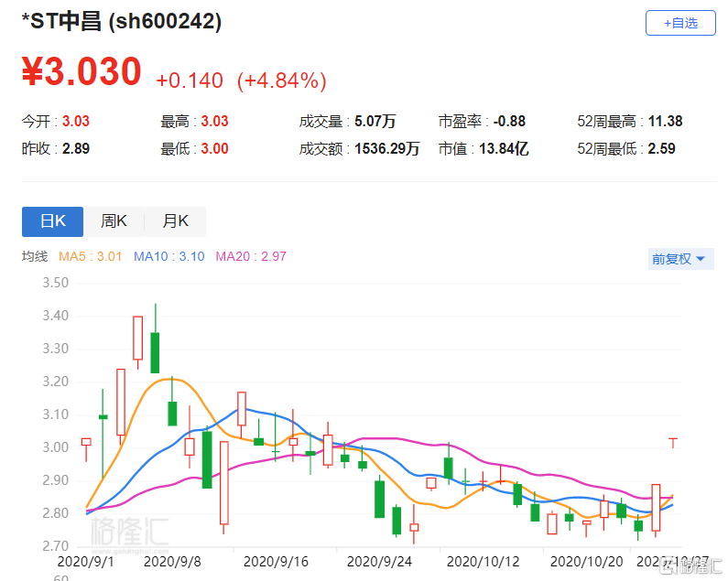
Task: Click the 最低 value 3.00
Action: click(x=214, y=148)
